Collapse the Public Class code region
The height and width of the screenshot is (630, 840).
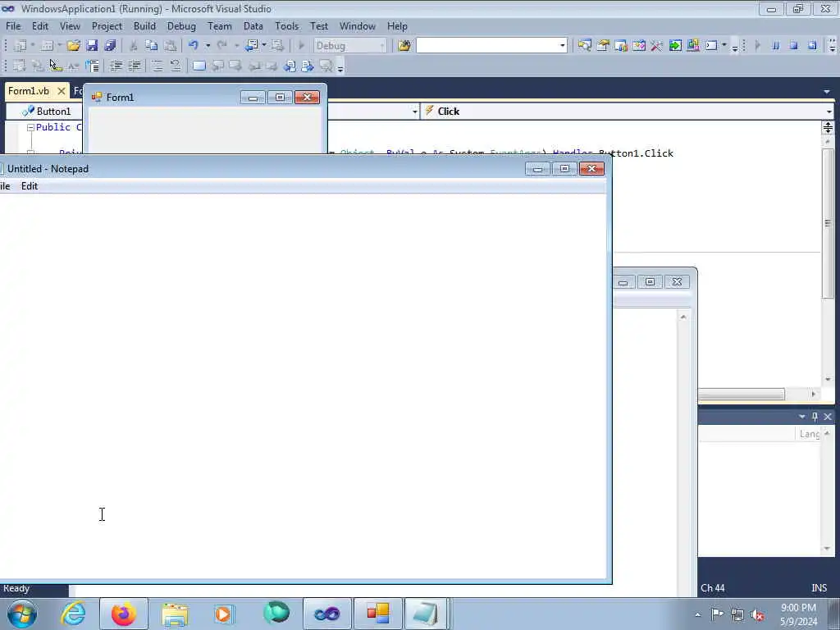(30, 127)
